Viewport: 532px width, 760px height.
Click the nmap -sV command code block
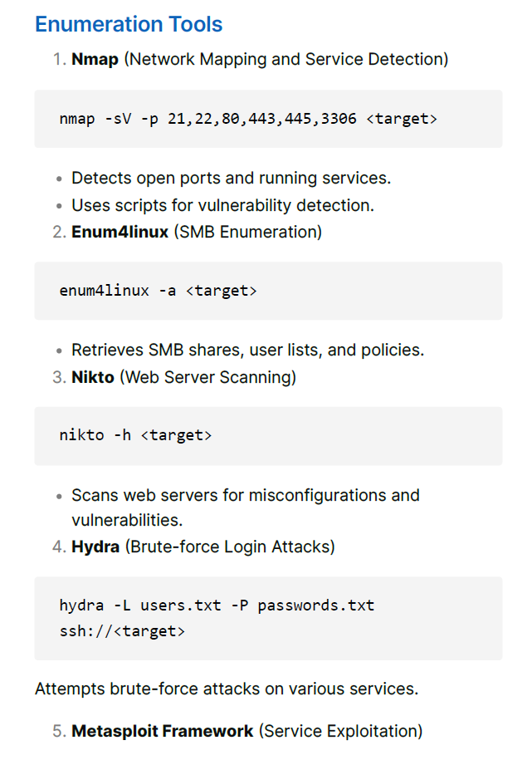[x=268, y=119]
